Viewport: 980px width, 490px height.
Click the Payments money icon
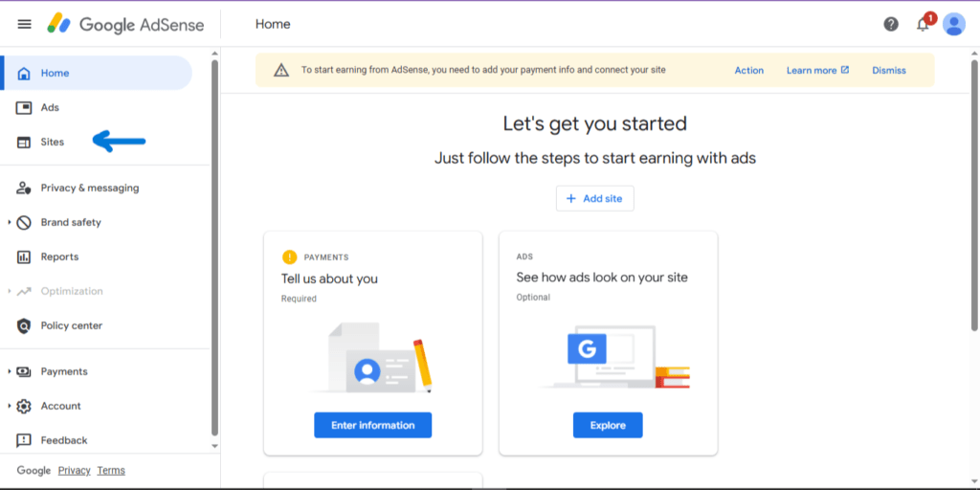[x=24, y=372]
